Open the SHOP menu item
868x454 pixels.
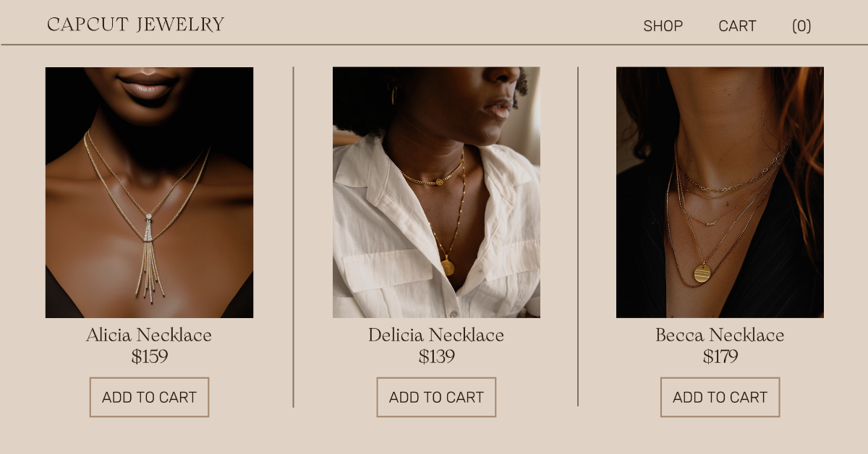(x=663, y=26)
